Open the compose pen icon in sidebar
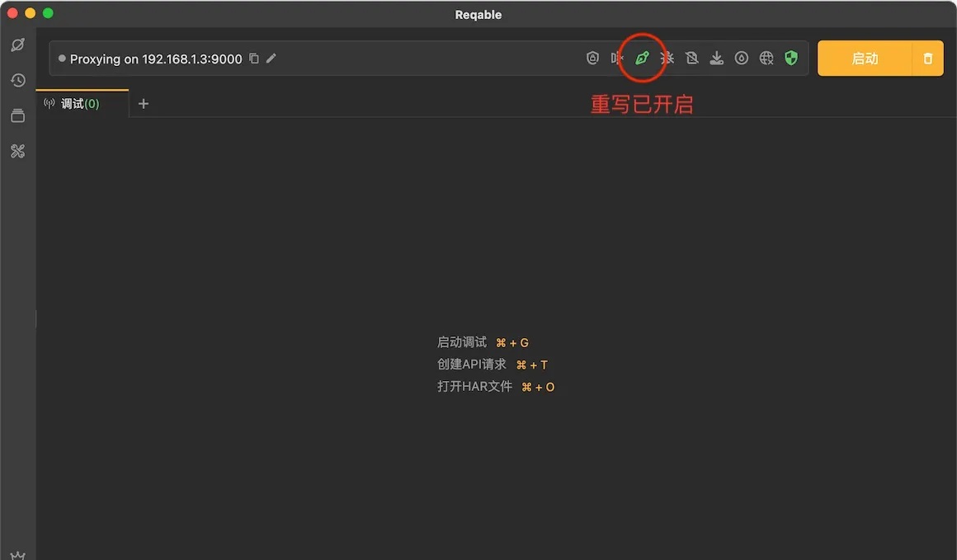Screen dimensions: 957x560 pyautogui.click(x=17, y=45)
